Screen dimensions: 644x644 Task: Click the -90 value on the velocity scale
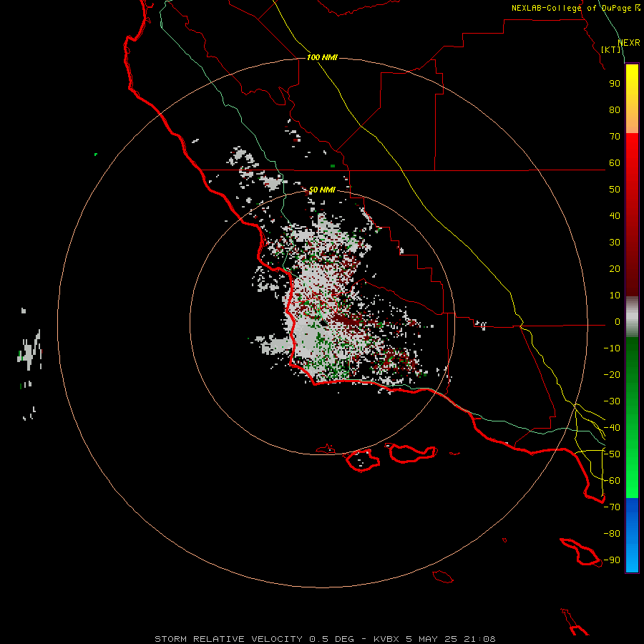tap(612, 560)
